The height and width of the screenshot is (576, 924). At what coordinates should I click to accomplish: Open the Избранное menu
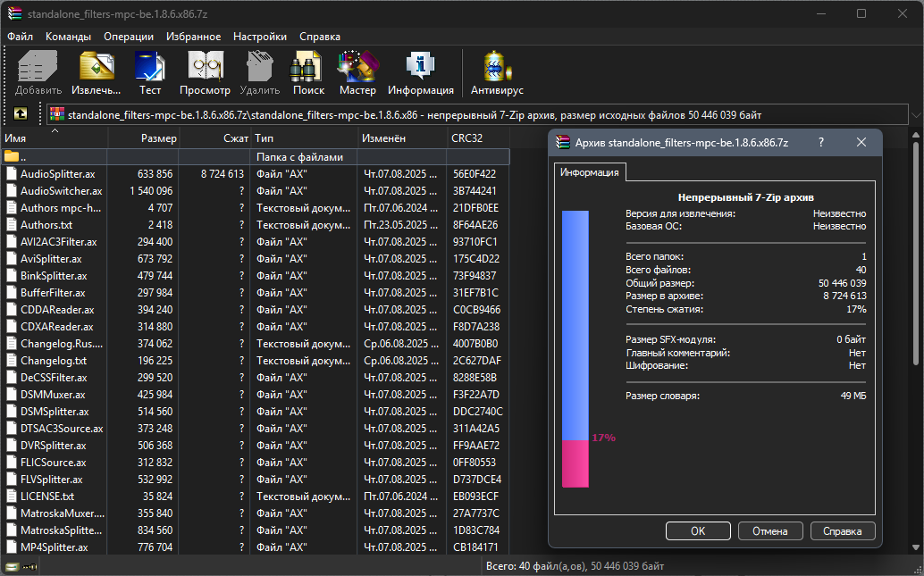pos(193,37)
